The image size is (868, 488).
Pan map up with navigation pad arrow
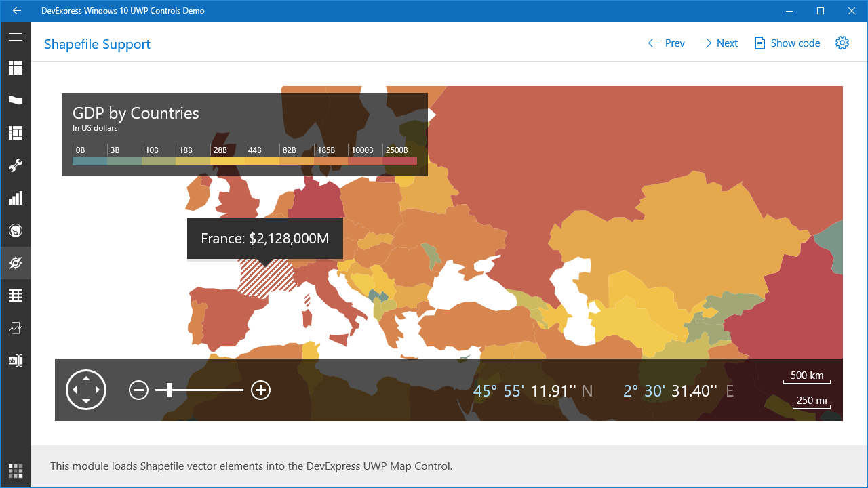point(86,378)
